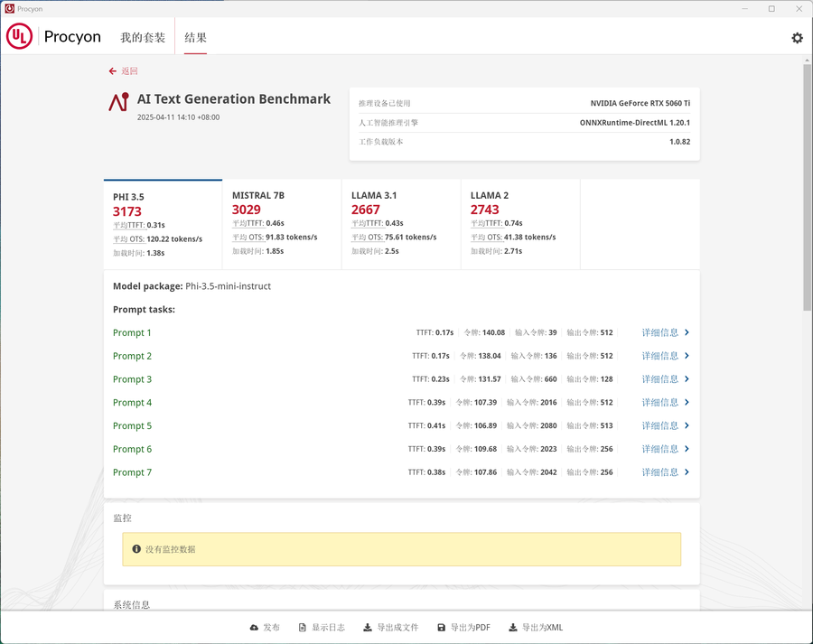Click the red back arrow icon
Image resolution: width=813 pixels, height=644 pixels.
[x=113, y=71]
